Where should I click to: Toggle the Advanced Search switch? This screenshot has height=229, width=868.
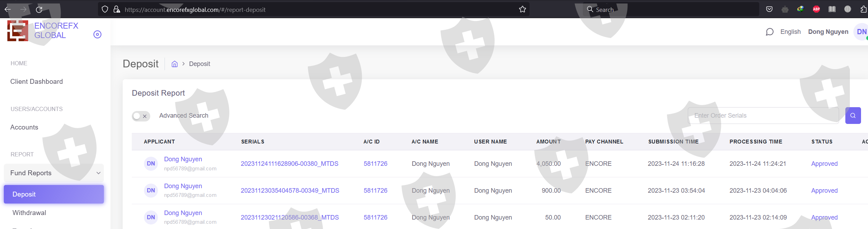tap(141, 116)
